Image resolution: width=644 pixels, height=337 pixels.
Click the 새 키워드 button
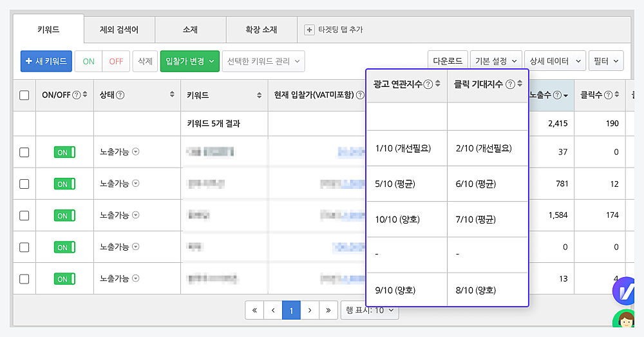click(46, 61)
